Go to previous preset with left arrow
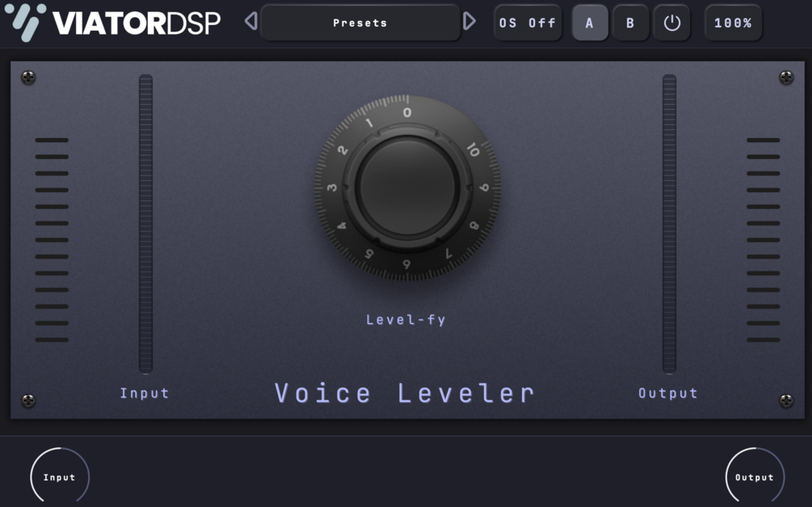The image size is (812, 507). pos(251,22)
